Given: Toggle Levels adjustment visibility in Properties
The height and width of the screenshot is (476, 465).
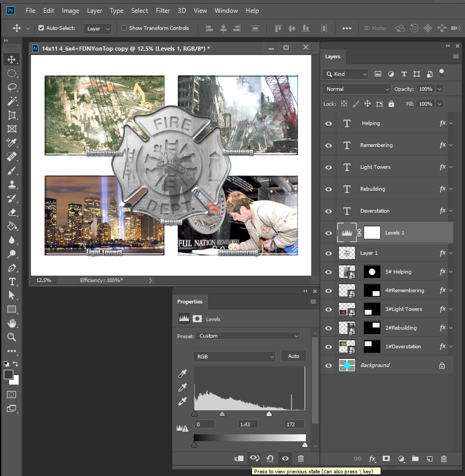Looking at the screenshot, I should 286,458.
